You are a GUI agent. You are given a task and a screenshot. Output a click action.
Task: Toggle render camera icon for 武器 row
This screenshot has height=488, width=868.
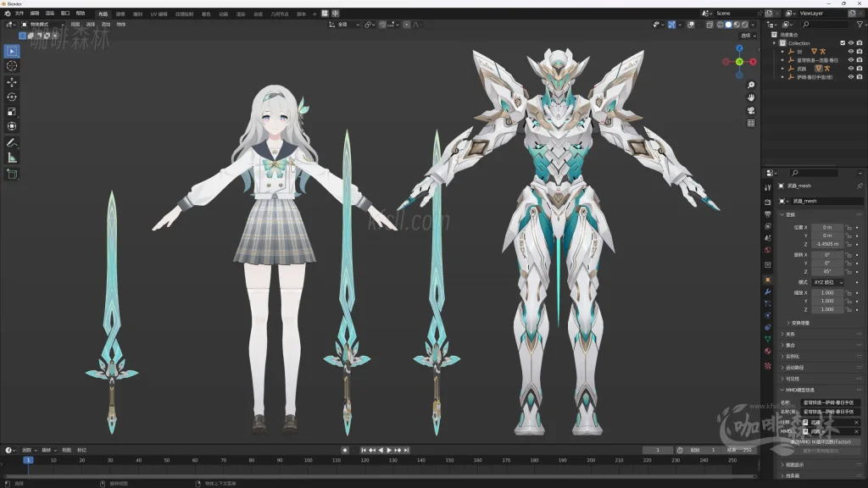860,69
